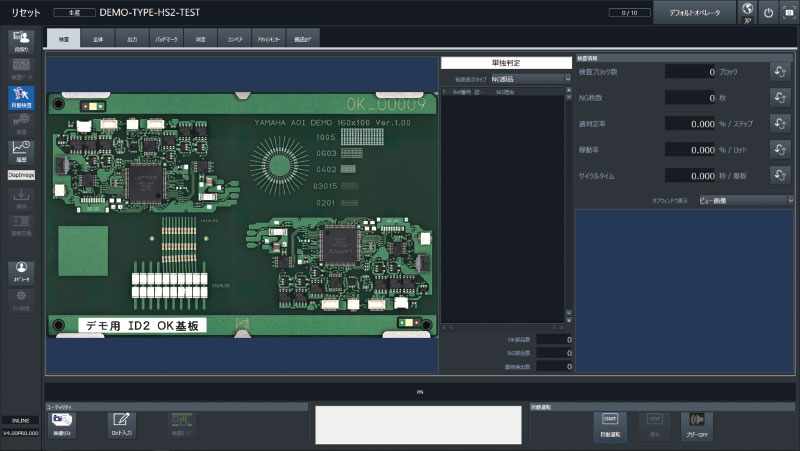Viewport: 800px width, 451px height.
Task: Expand the ビュー画像 sub-window dropdown
Action: pos(744,200)
